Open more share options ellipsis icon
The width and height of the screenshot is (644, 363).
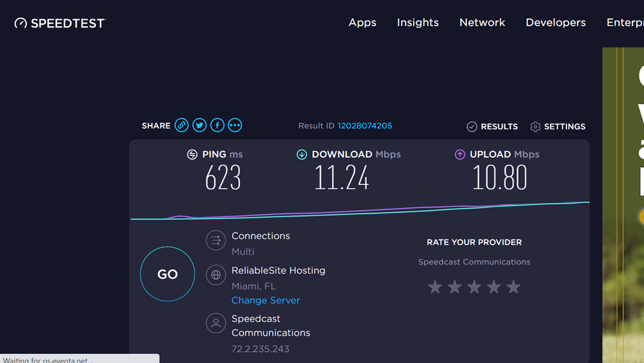click(235, 125)
